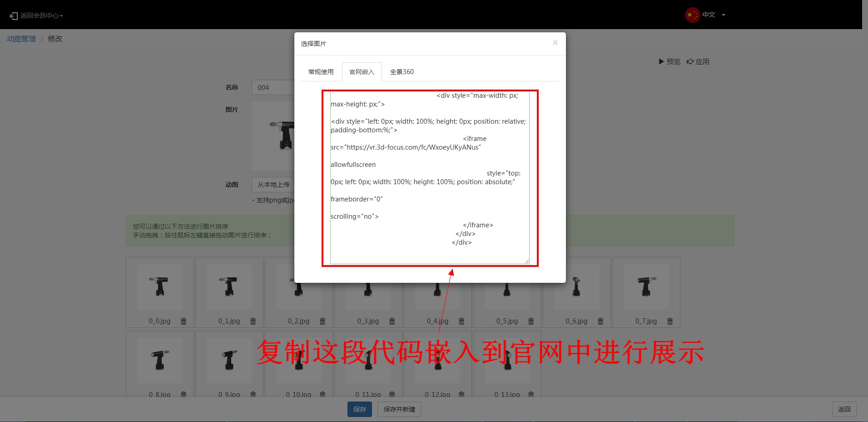This screenshot has height=422, width=868.
Task: Select the 0_0.jpg drill thumbnail
Action: pyautogui.click(x=160, y=286)
